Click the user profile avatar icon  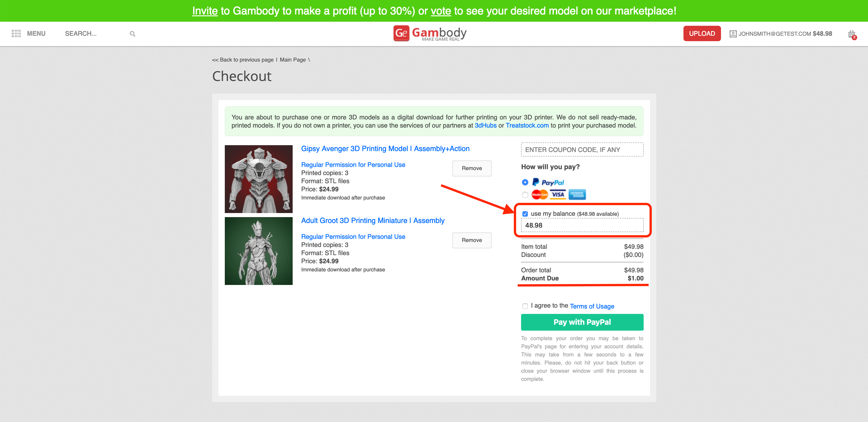pyautogui.click(x=733, y=34)
